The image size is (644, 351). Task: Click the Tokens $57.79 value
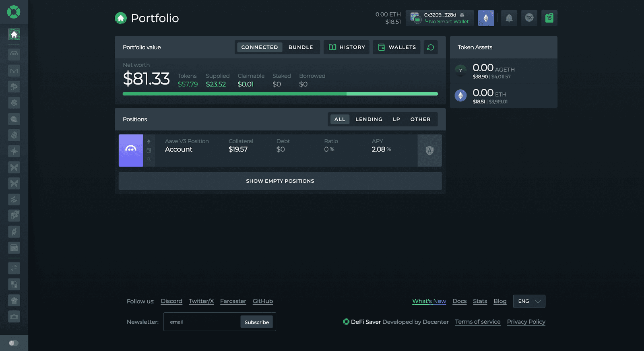coord(188,84)
